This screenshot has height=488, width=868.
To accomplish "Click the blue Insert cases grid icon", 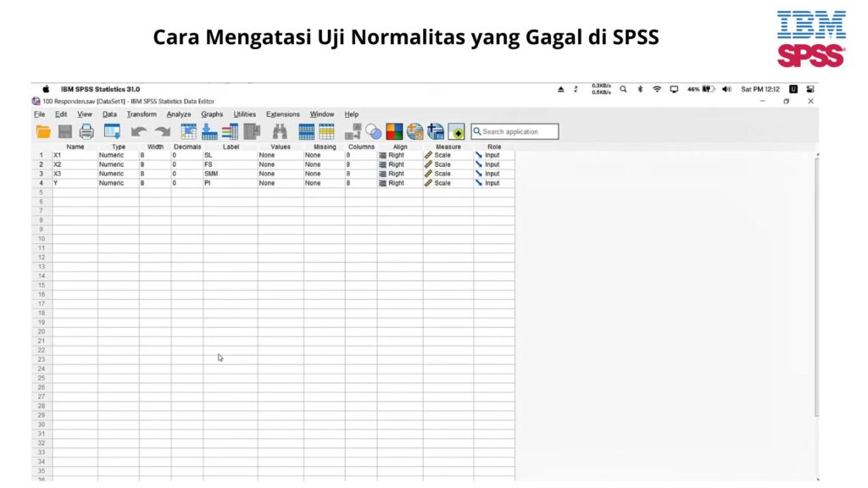I will (306, 131).
